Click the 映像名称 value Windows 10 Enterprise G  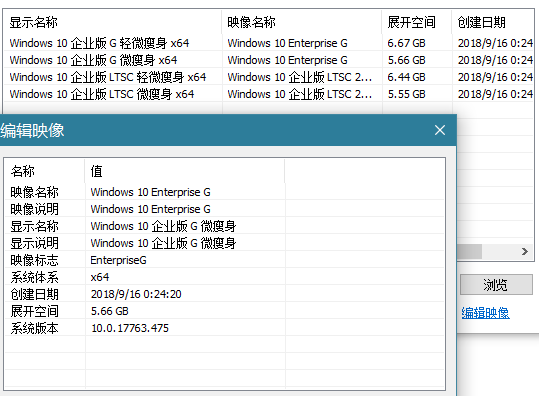(150, 192)
